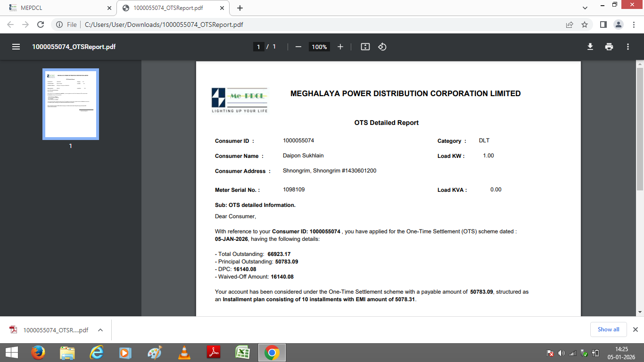
Task: Open the PDF viewer more actions menu
Action: point(628,47)
